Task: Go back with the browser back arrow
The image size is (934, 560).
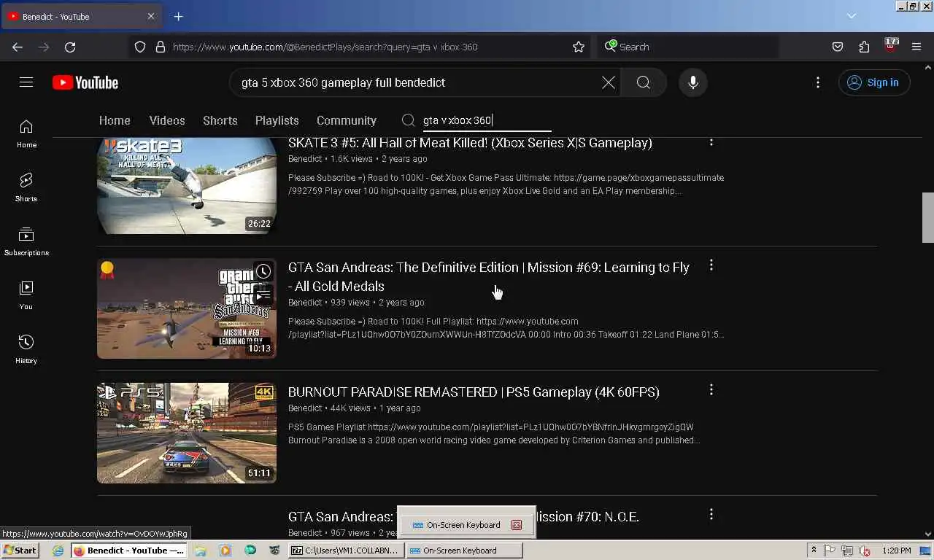Action: coord(18,47)
